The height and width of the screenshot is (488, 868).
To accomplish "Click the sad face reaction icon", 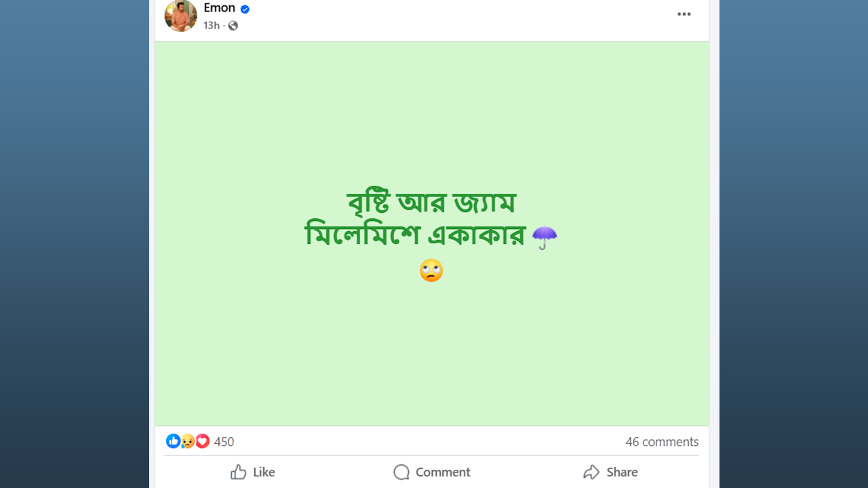I will point(188,441).
